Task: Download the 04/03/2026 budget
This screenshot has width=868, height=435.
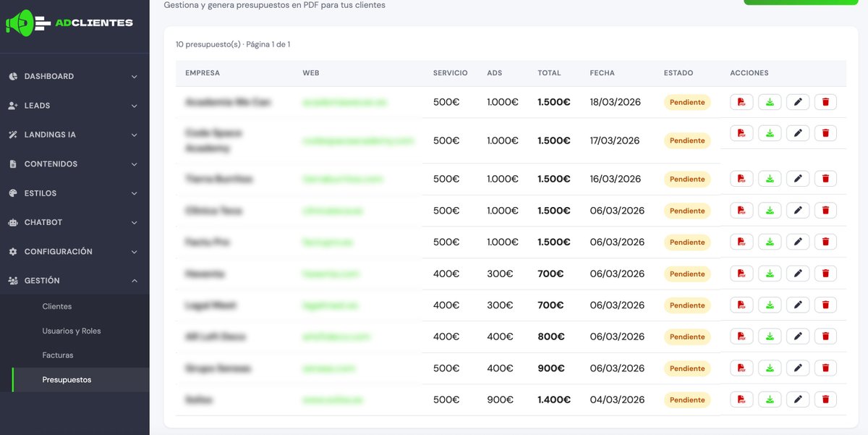Action: tap(770, 400)
